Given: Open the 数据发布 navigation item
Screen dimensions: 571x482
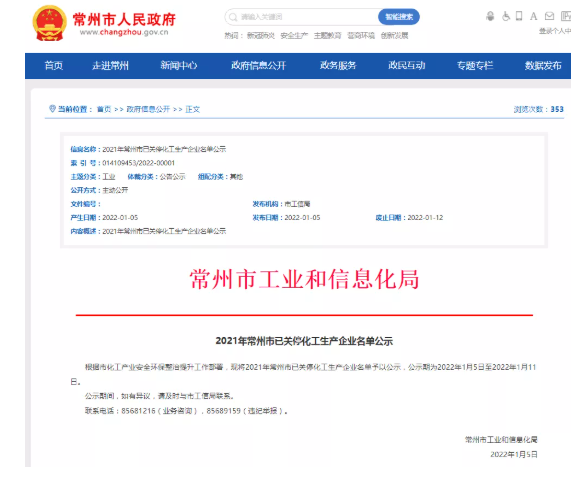Looking at the screenshot, I should point(543,66).
